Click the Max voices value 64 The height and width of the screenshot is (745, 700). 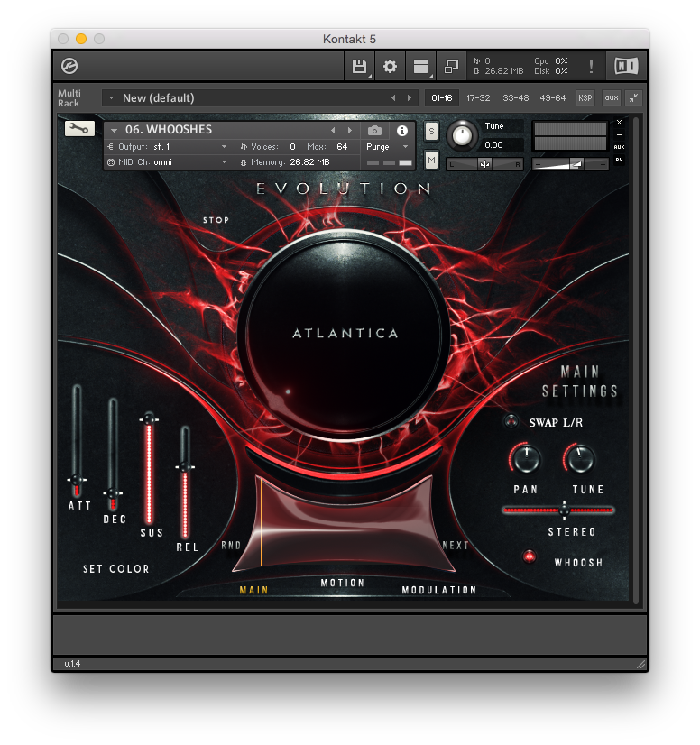coord(342,147)
